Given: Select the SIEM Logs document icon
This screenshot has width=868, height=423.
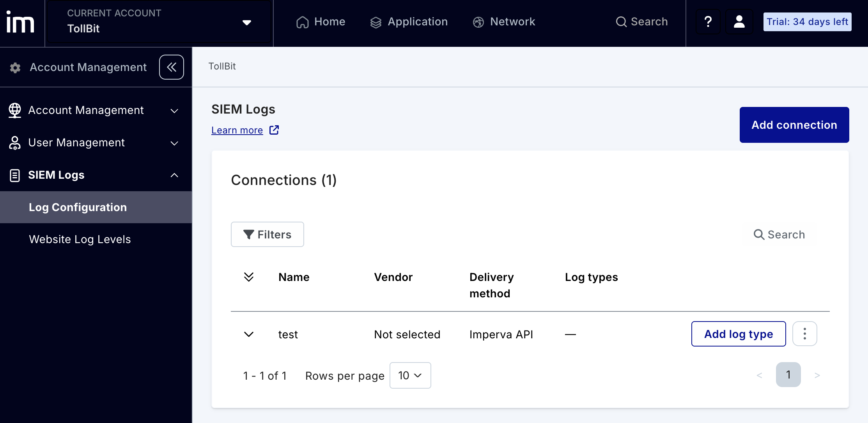Looking at the screenshot, I should click(15, 175).
